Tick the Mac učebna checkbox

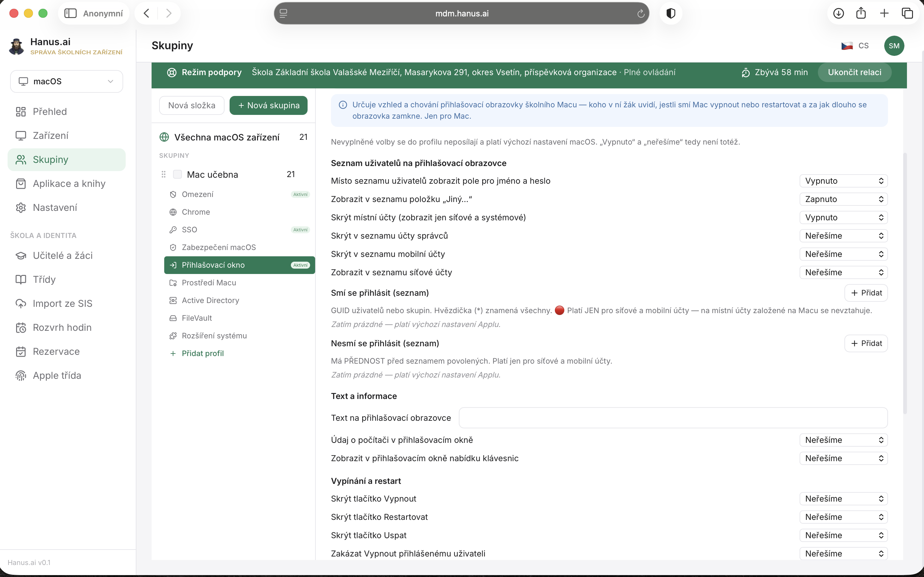pyautogui.click(x=177, y=175)
